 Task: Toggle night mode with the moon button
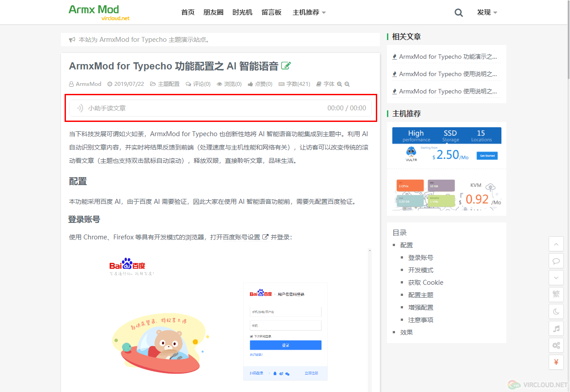(556, 311)
